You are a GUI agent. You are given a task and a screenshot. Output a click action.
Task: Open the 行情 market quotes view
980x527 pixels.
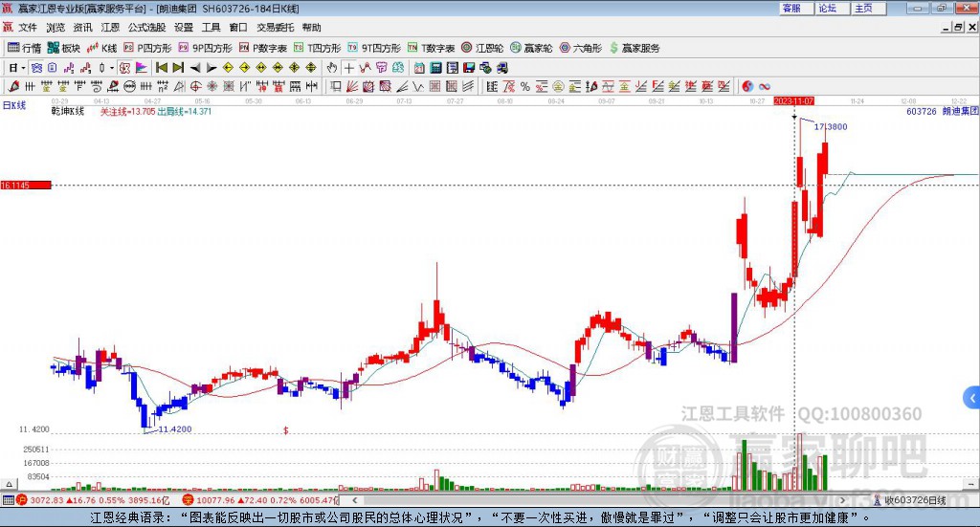click(24, 48)
